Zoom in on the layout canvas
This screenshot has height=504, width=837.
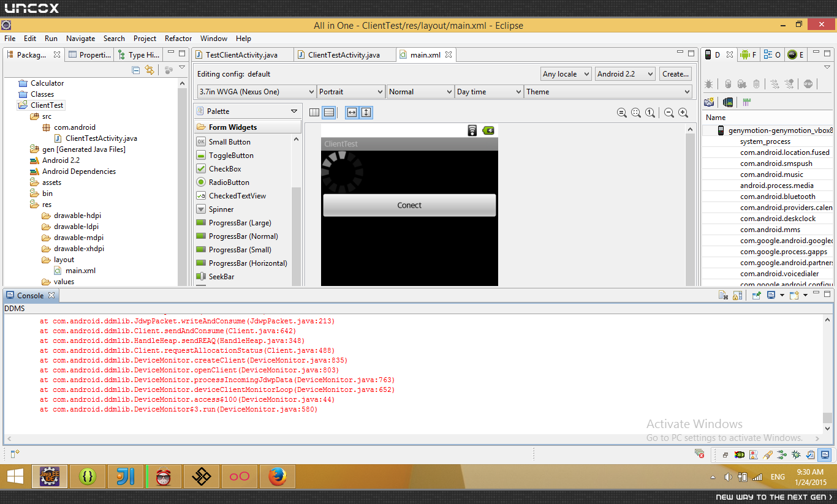pyautogui.click(x=683, y=113)
